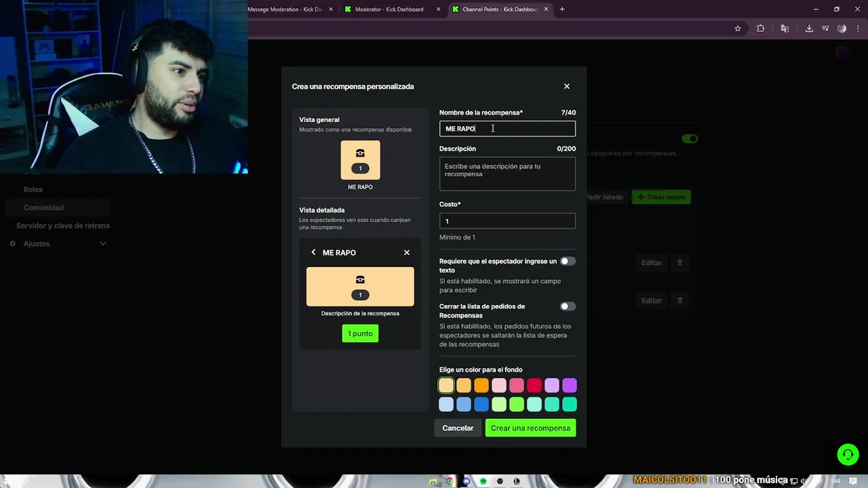Select the rose pink background color

(x=517, y=386)
